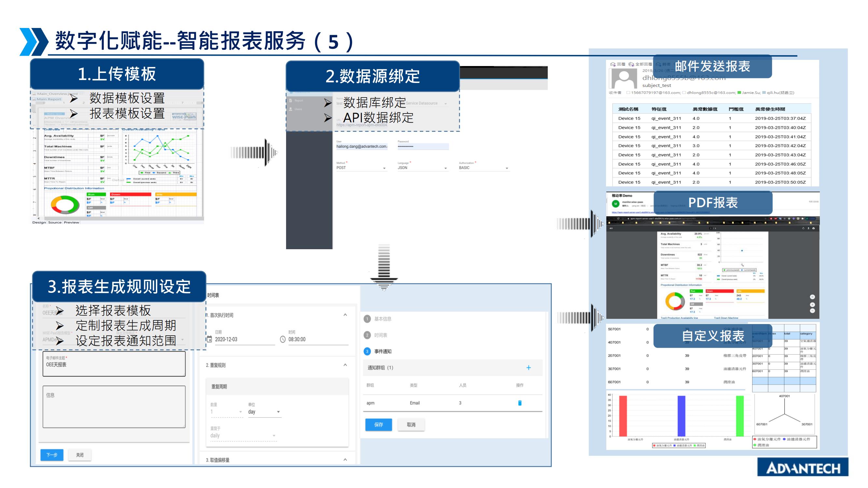The image size is (868, 488).
Task: Zoom in using PDF viewer plus button
Action: click(812, 305)
